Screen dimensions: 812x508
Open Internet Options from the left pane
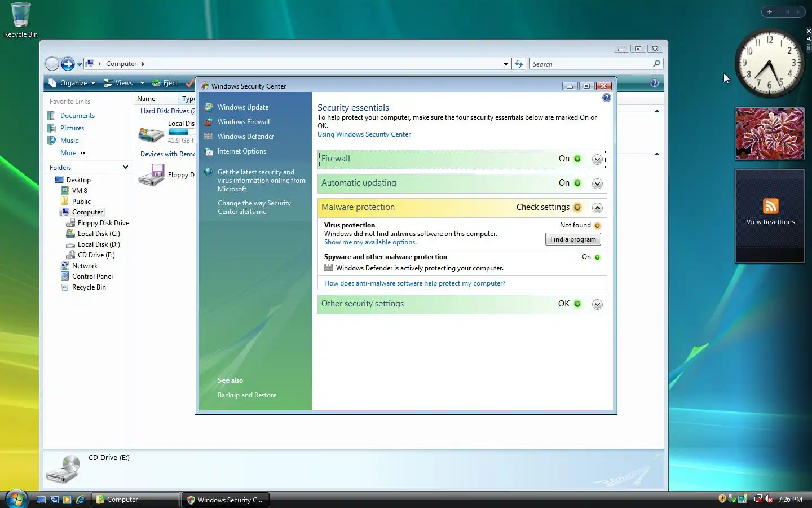coord(241,151)
